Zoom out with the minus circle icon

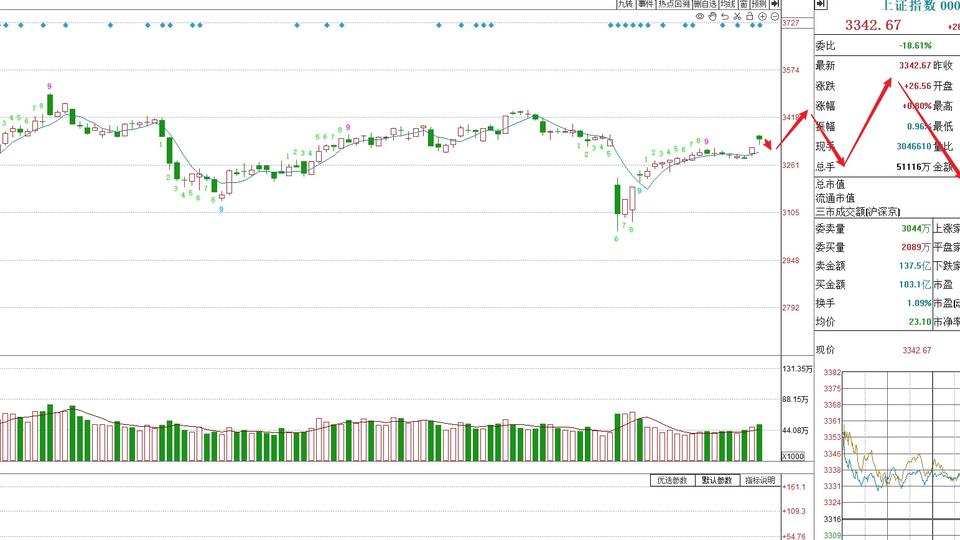pyautogui.click(x=774, y=17)
